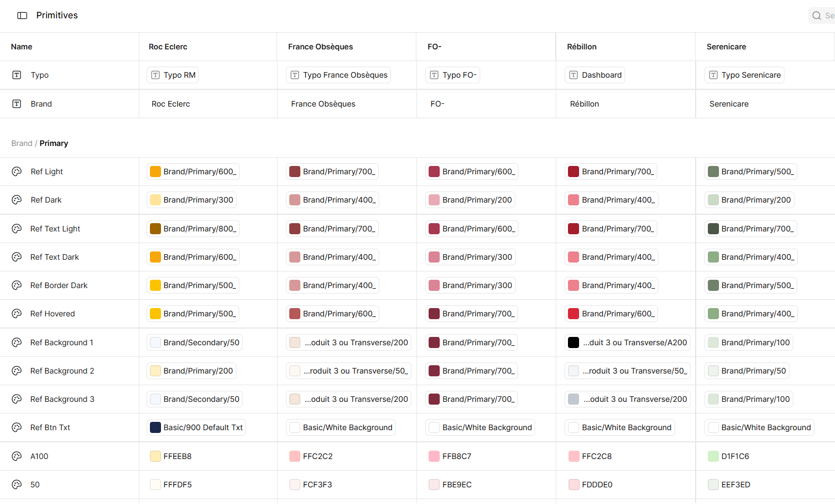Viewport: 835px width, 504px height.
Task: Open the Dashboard alias chip in Rébillon
Action: (x=595, y=75)
